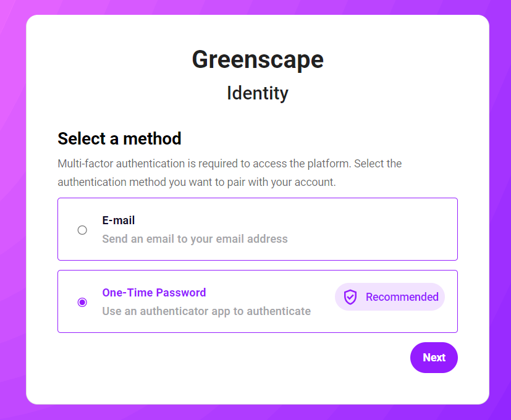Click the Identity subtitle
The image size is (511, 420).
(x=258, y=93)
